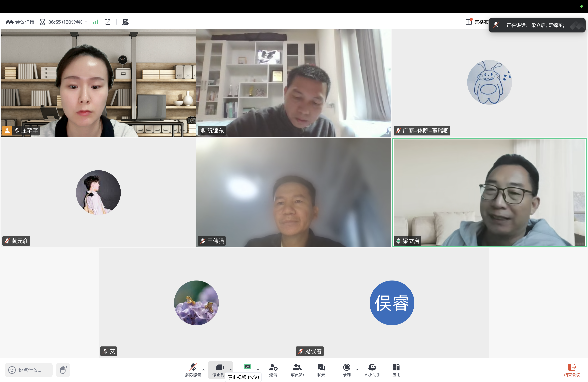This screenshot has height=382, width=588.
Task: Open the AI小助手 assistant icon
Action: tap(372, 369)
